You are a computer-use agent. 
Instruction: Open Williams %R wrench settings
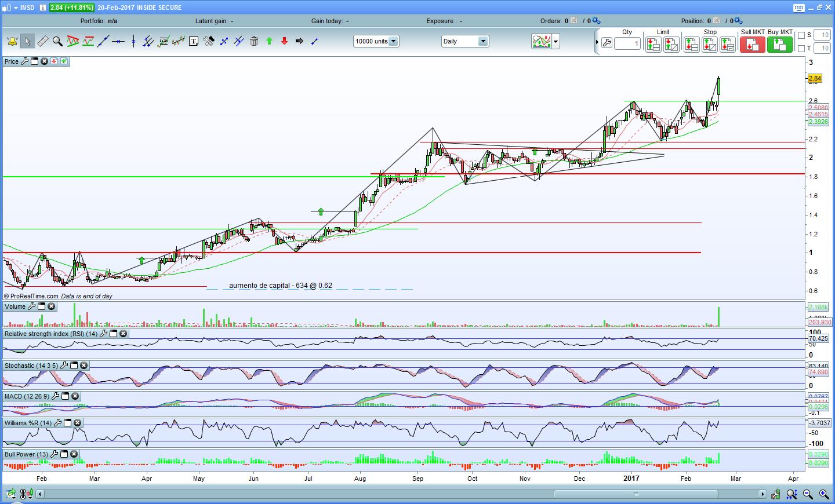(57, 423)
